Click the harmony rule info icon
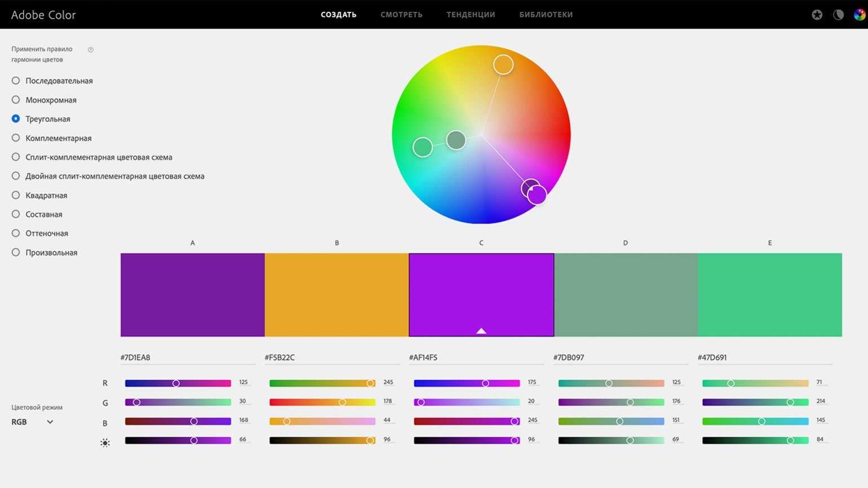Image resolution: width=868 pixels, height=488 pixels. pyautogui.click(x=91, y=50)
